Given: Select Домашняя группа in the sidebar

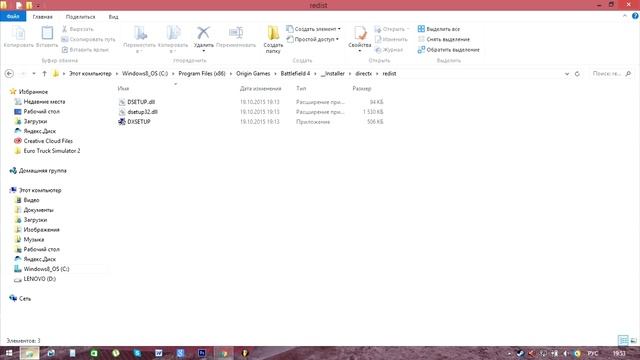Looking at the screenshot, I should [38, 171].
